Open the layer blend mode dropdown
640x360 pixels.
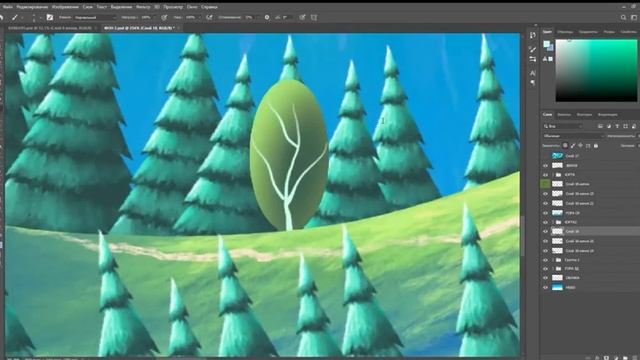pos(573,136)
